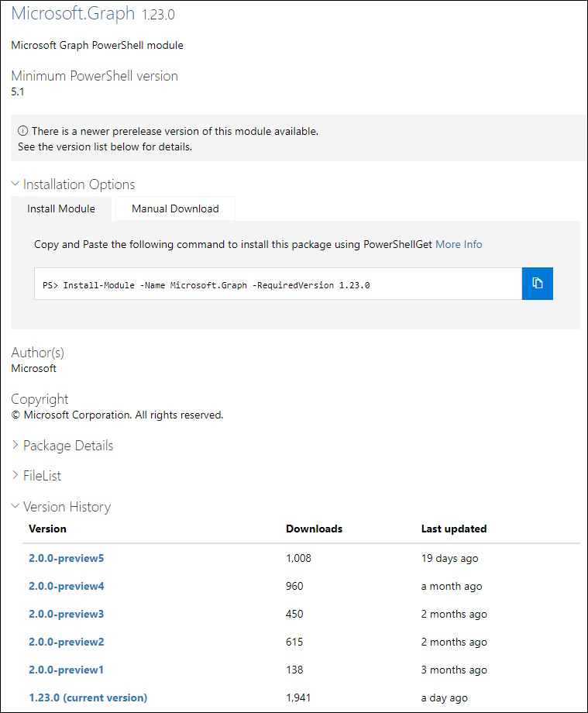
Task: Click the 138 downloads value
Action: pos(294,670)
